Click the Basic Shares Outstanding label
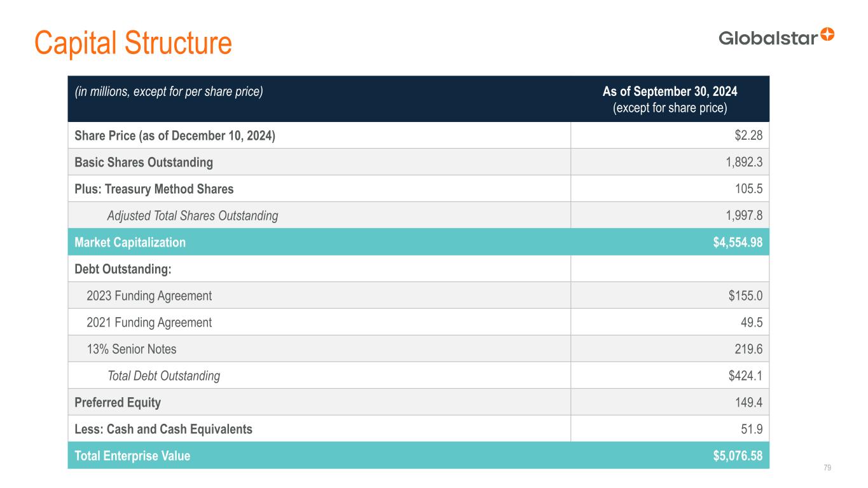 (144, 162)
